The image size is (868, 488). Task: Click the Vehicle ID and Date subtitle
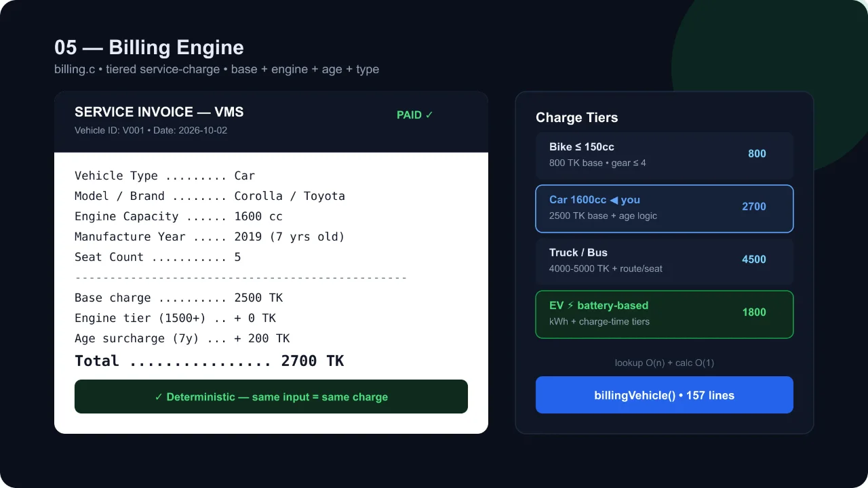click(151, 130)
